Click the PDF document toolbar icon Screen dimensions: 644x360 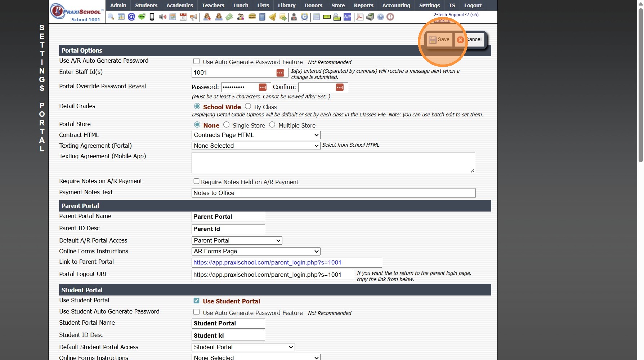(360, 17)
